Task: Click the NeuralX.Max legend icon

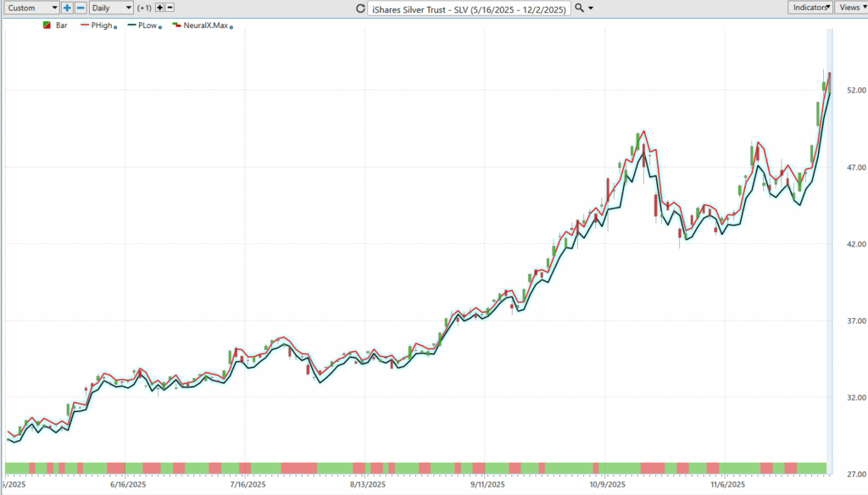Action: [176, 25]
